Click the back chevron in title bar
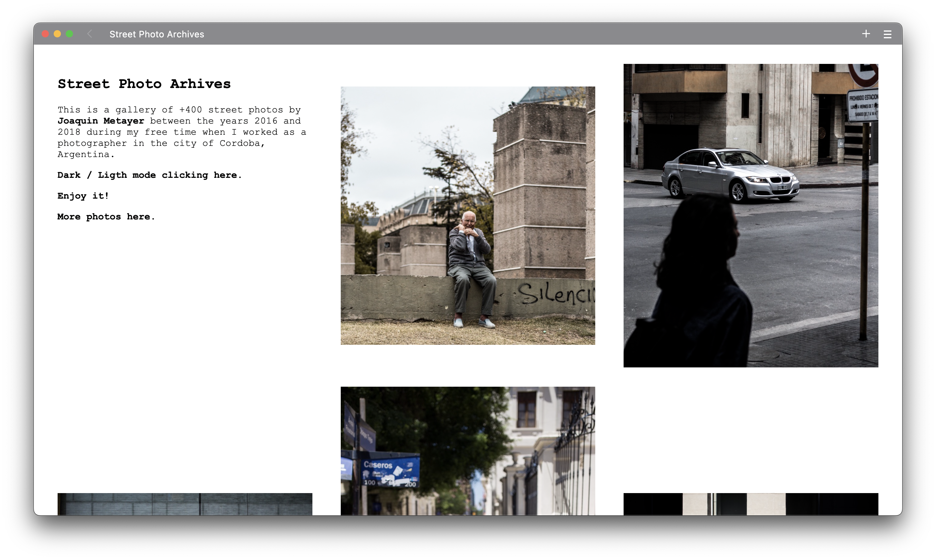Image resolution: width=936 pixels, height=560 pixels. [x=90, y=34]
